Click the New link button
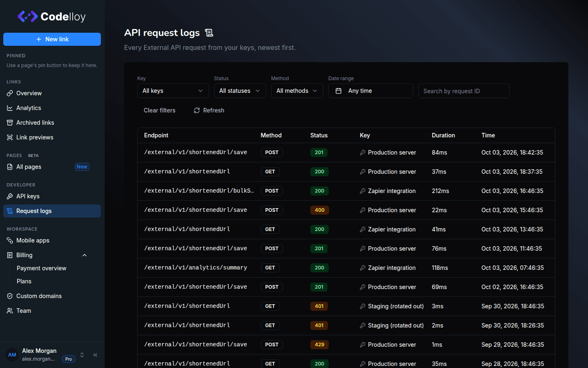 52,39
